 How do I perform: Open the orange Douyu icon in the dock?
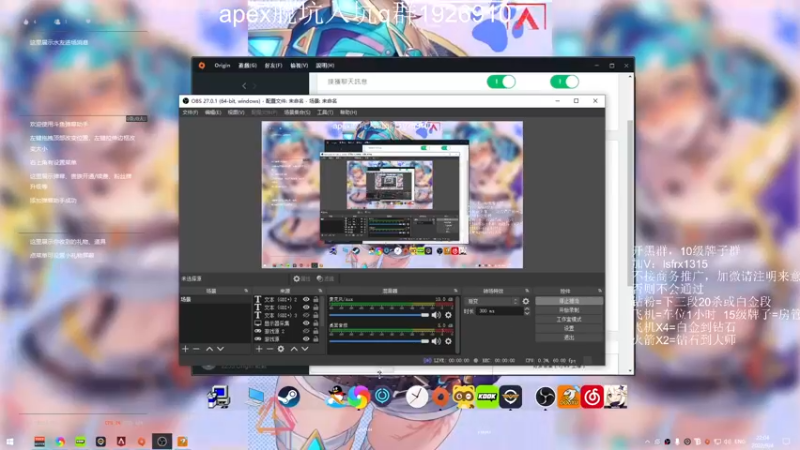point(568,397)
